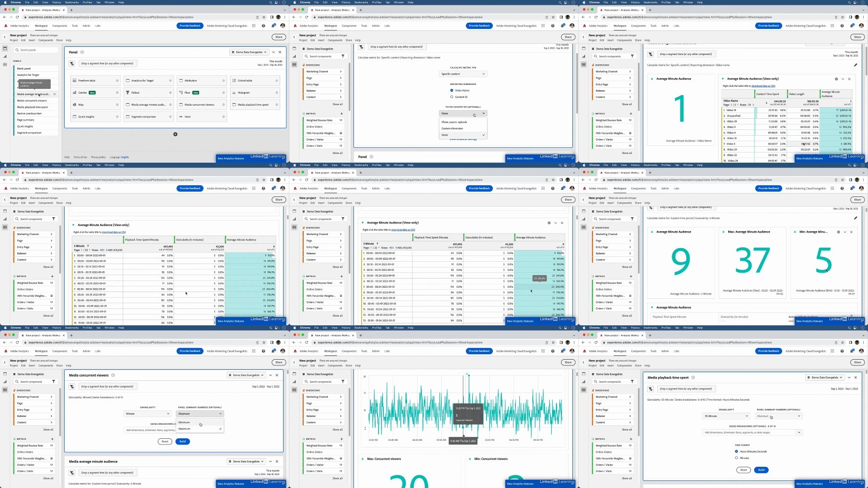Select the Content ID reporting dimension radio
Viewport: 868px width, 488px height.
tap(451, 97)
